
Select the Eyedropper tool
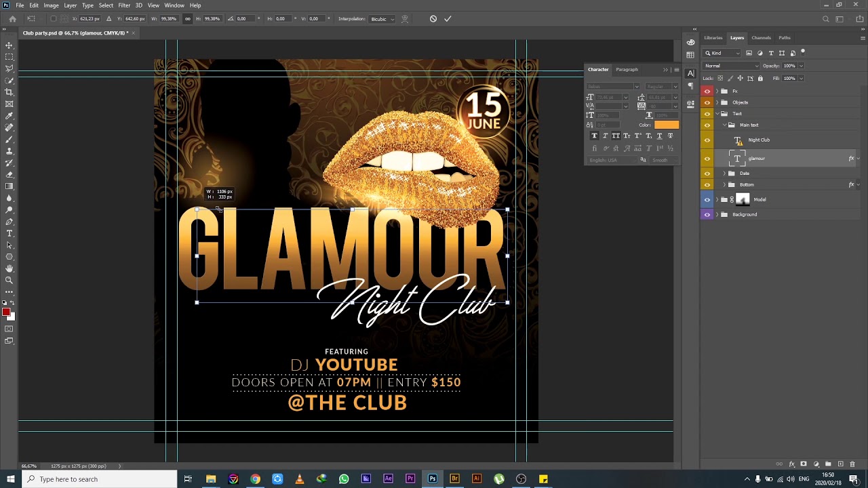(x=9, y=116)
